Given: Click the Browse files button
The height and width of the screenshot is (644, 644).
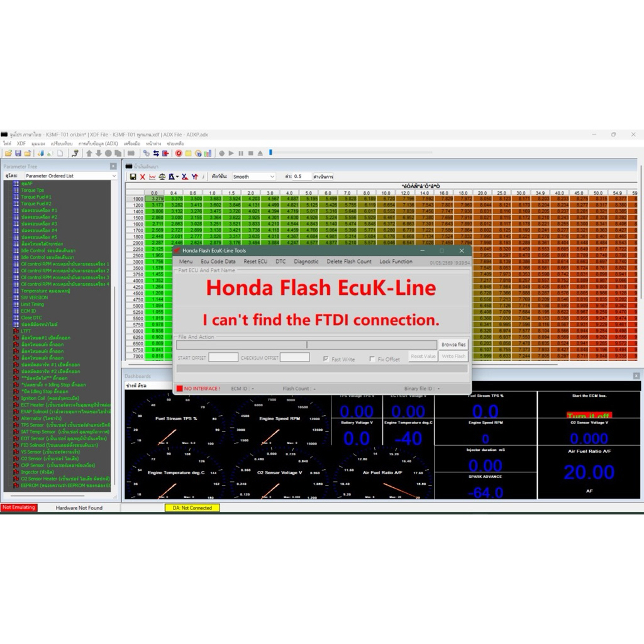Looking at the screenshot, I should pyautogui.click(x=453, y=345).
